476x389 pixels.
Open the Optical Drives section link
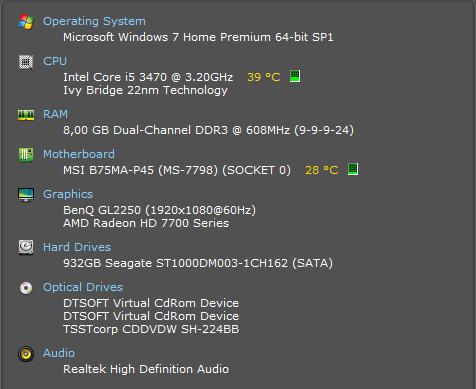(83, 287)
